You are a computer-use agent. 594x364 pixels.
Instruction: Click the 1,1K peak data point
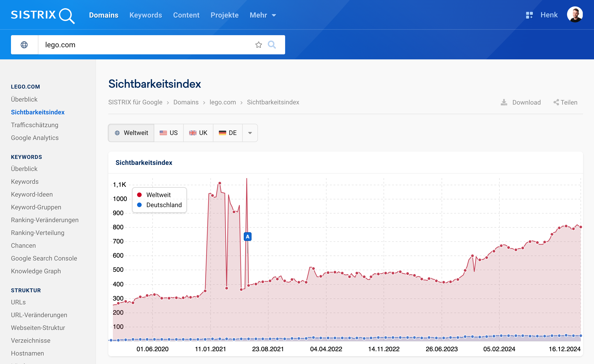[220, 183]
